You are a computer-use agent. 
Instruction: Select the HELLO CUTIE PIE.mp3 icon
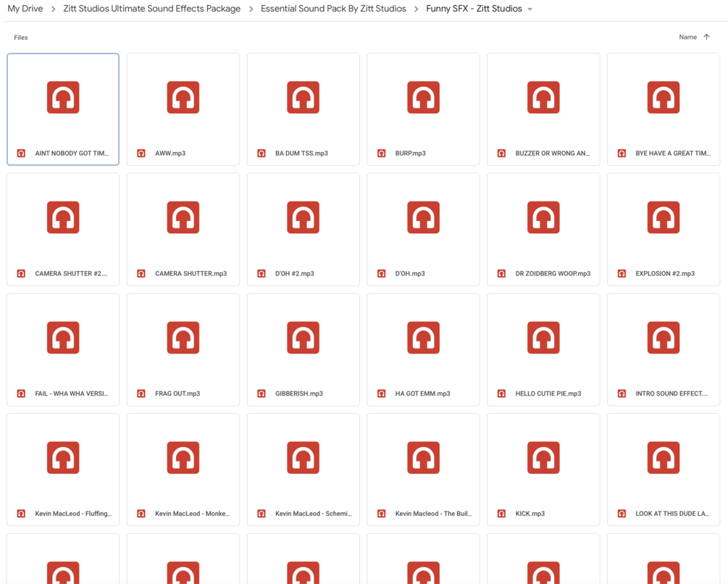coord(543,338)
